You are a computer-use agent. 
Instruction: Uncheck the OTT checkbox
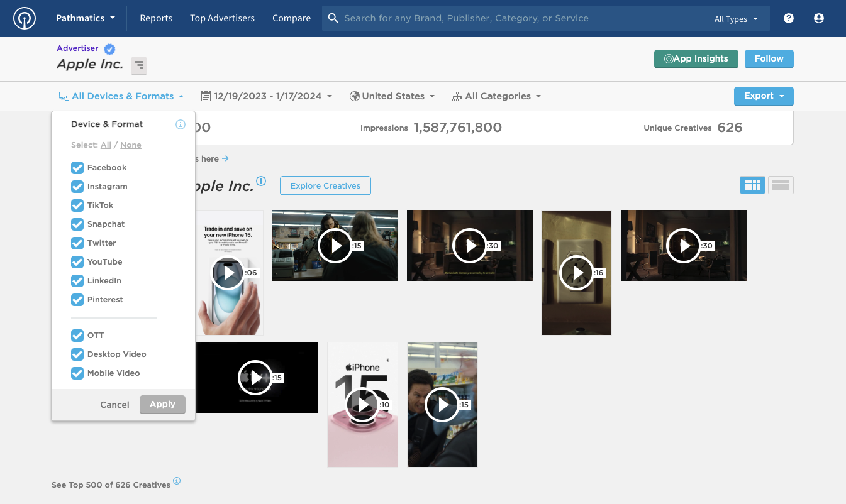pos(77,336)
